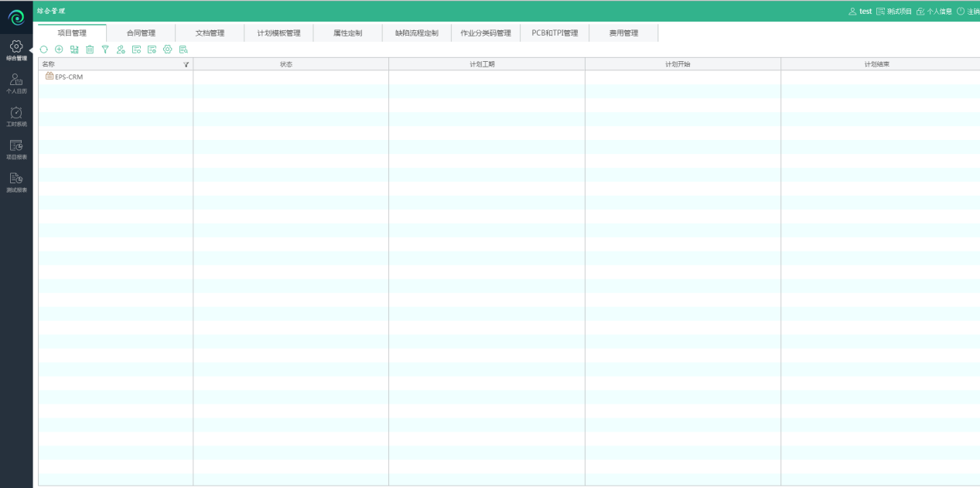Click the document search icon in the toolbar
The height and width of the screenshot is (488, 980).
[x=183, y=49]
